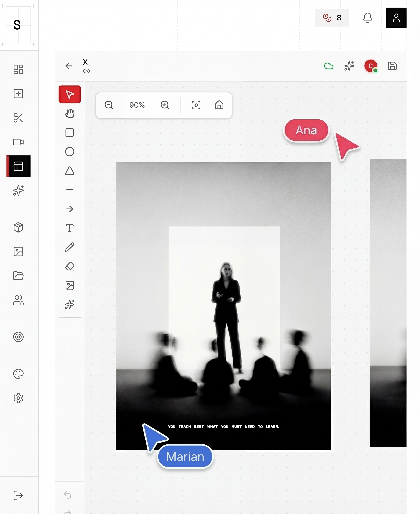420x514 pixels.
Task: Select the Triangle shape tool
Action: pyautogui.click(x=70, y=171)
